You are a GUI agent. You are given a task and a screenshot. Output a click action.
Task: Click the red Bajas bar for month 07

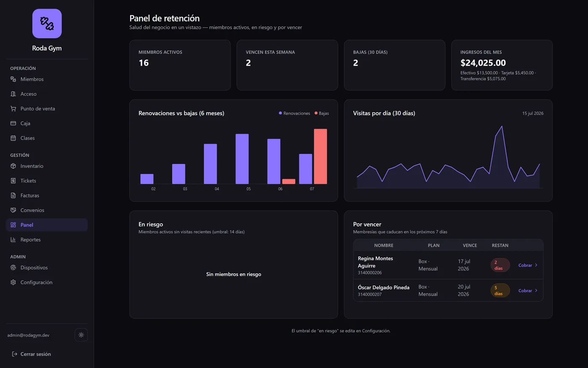coord(320,156)
